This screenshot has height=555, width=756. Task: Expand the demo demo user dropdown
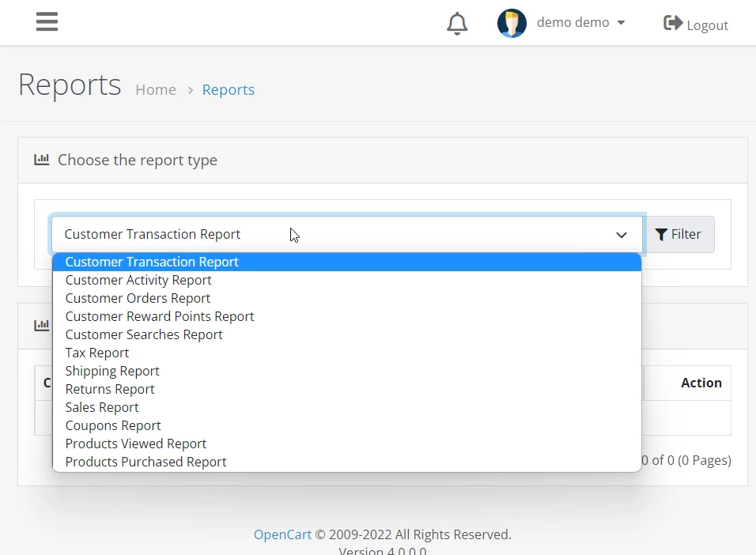tap(580, 23)
